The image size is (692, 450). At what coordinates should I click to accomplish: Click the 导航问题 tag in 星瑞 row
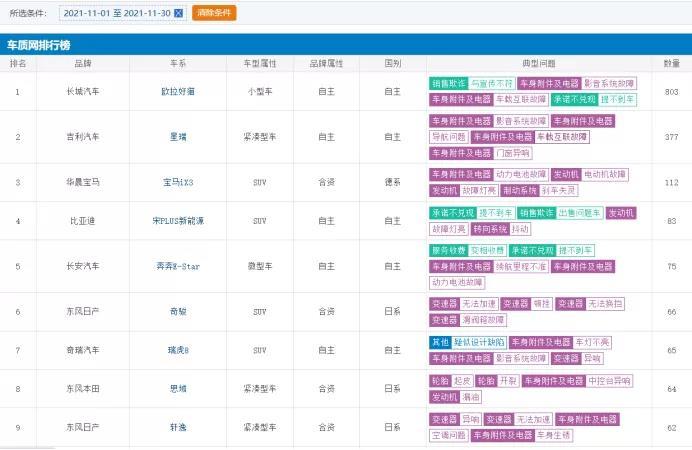point(449,137)
